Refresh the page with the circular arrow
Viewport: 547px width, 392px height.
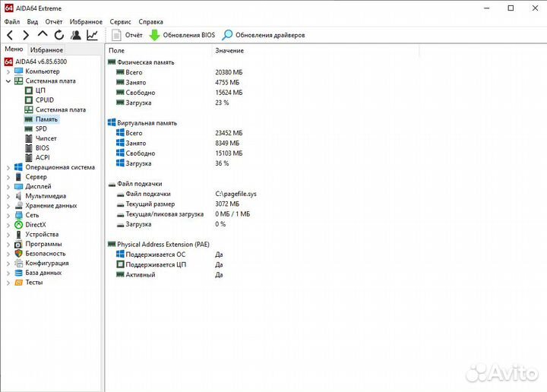(59, 35)
